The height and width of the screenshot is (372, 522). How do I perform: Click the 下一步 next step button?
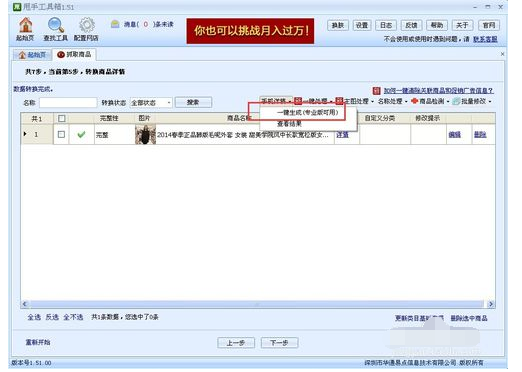[279, 343]
